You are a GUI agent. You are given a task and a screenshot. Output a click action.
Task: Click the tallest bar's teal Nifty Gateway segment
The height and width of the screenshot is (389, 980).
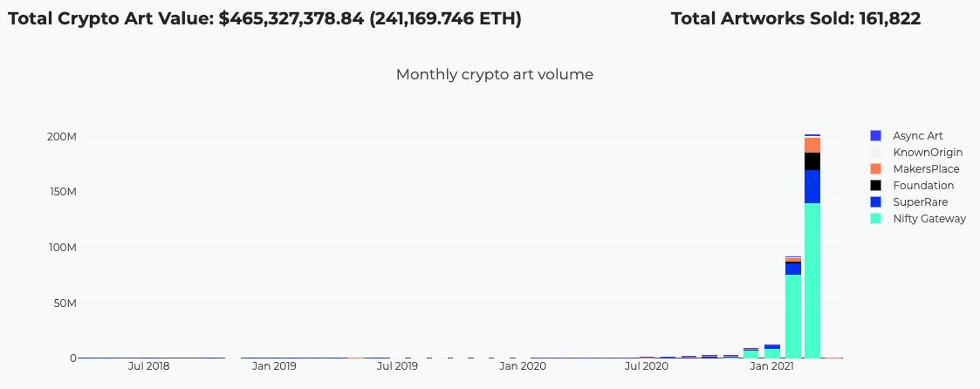(x=812, y=279)
